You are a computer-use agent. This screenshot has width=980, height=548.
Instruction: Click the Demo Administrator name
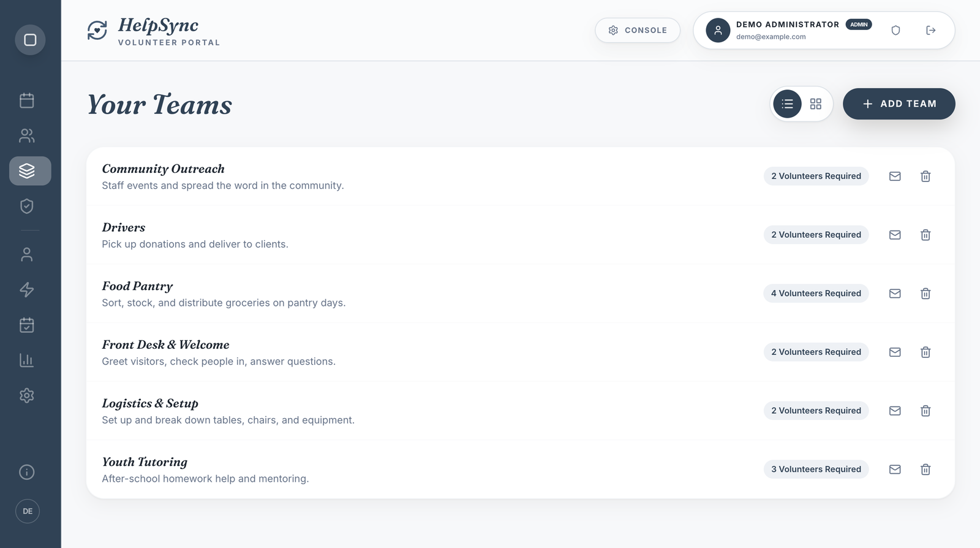click(788, 25)
